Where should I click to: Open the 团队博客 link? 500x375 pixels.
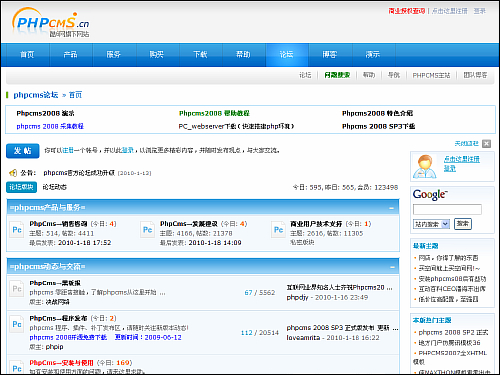[x=475, y=75]
